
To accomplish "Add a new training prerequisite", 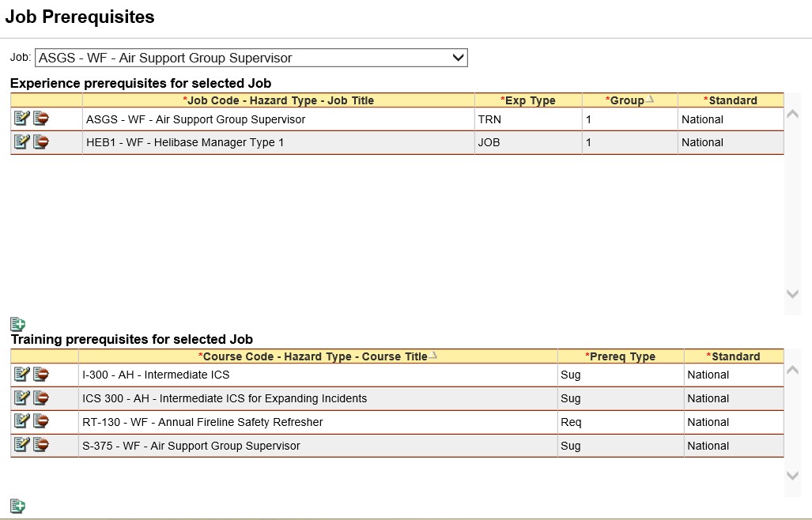I will click(x=17, y=506).
